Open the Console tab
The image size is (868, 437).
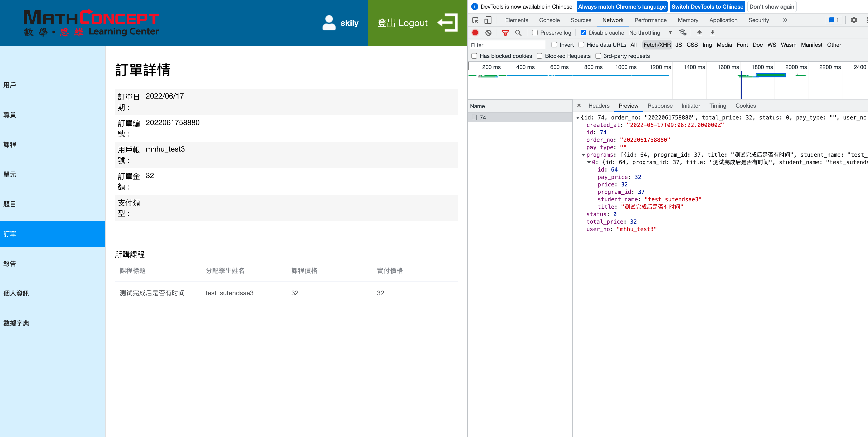click(x=549, y=20)
